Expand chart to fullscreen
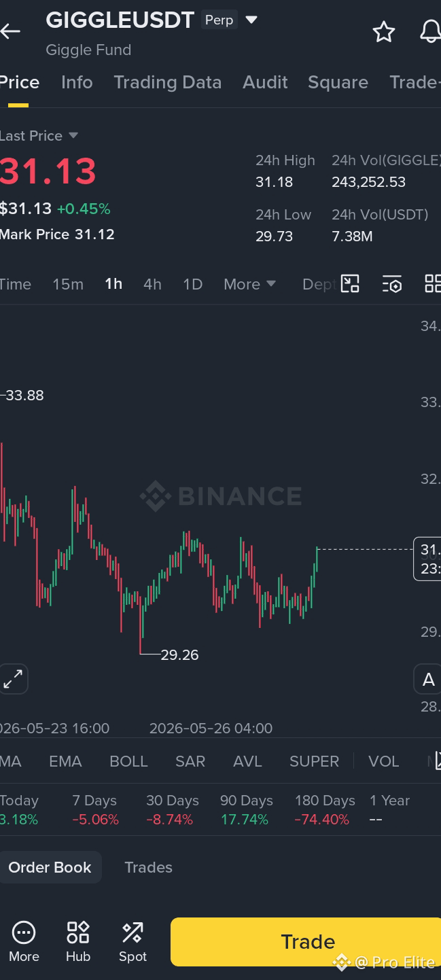441x980 pixels. click(14, 679)
